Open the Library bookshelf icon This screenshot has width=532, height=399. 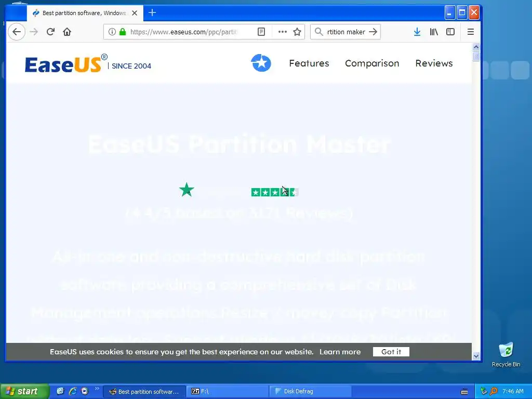[434, 32]
